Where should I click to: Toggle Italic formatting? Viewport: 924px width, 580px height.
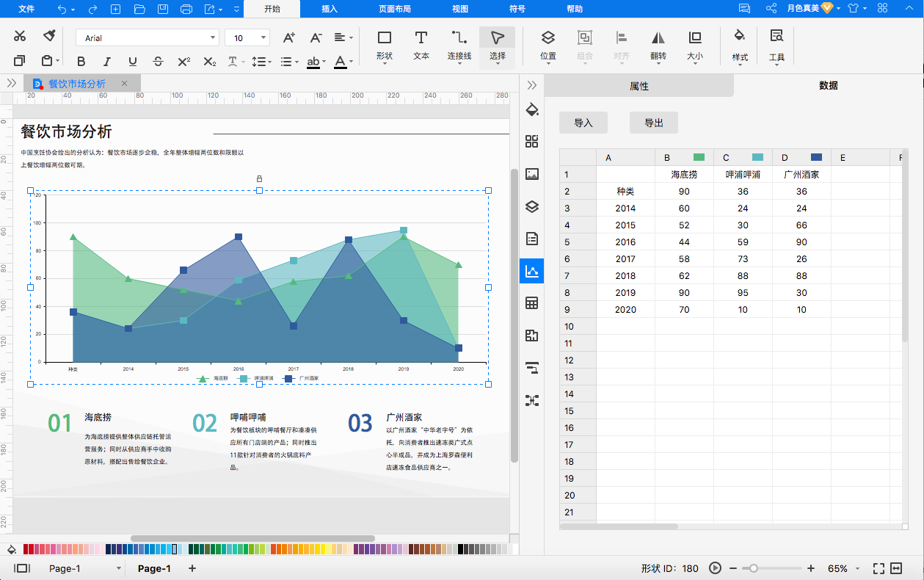pyautogui.click(x=107, y=62)
